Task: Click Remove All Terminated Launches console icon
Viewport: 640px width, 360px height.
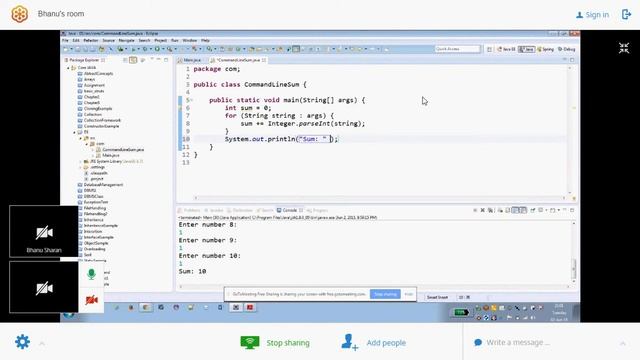Action: [490, 210]
